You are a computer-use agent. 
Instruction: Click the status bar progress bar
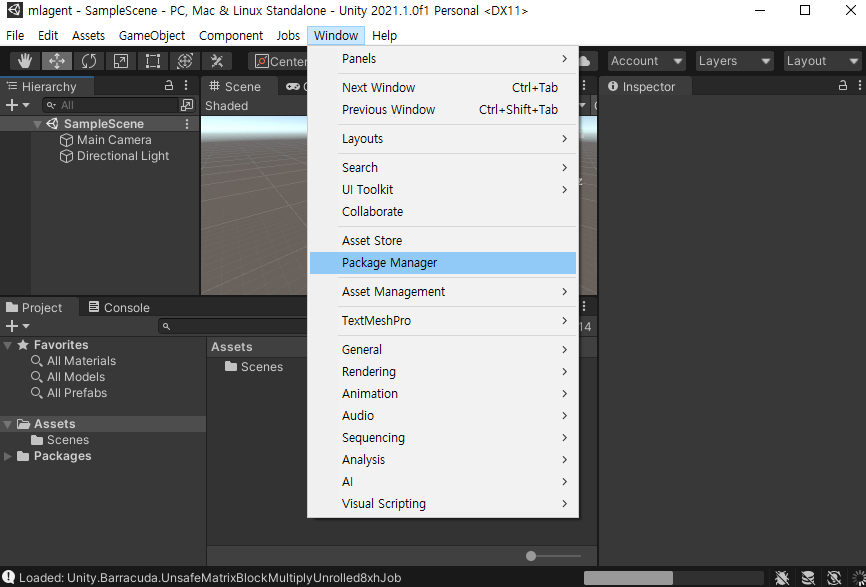[x=674, y=578]
